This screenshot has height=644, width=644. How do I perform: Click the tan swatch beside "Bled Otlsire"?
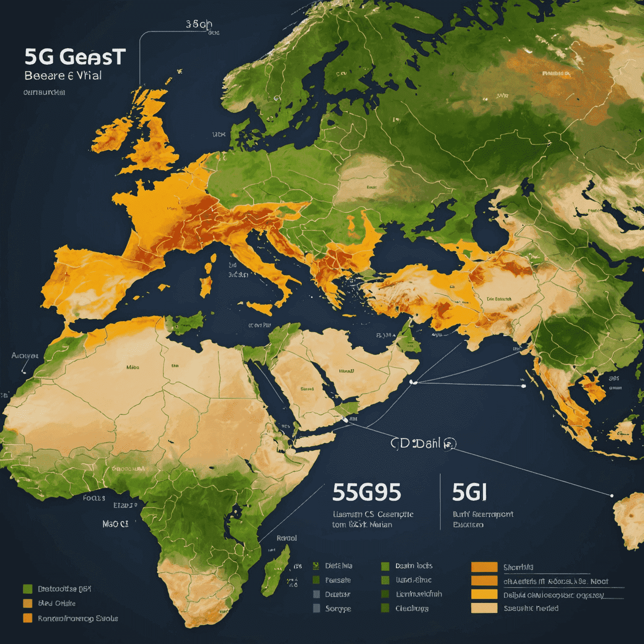[x=28, y=603]
